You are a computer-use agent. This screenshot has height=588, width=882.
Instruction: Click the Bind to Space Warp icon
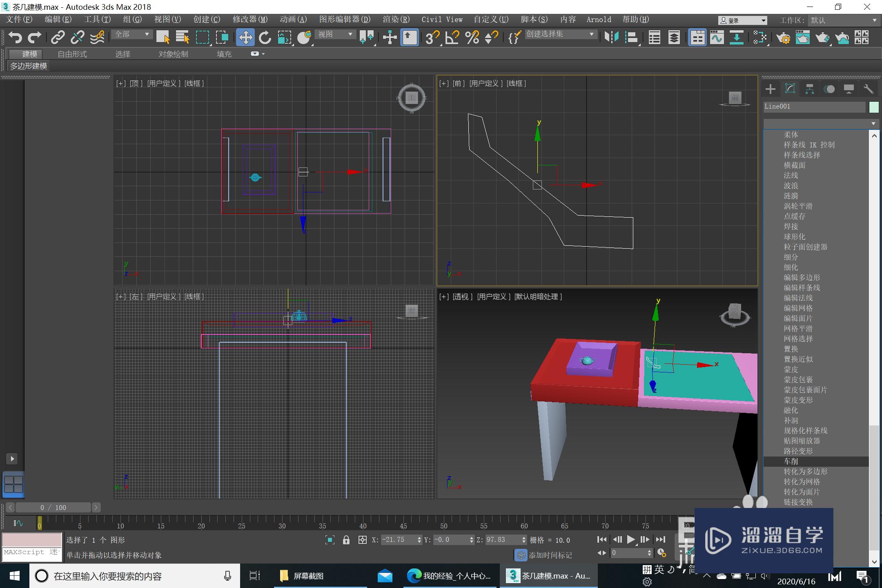click(97, 38)
